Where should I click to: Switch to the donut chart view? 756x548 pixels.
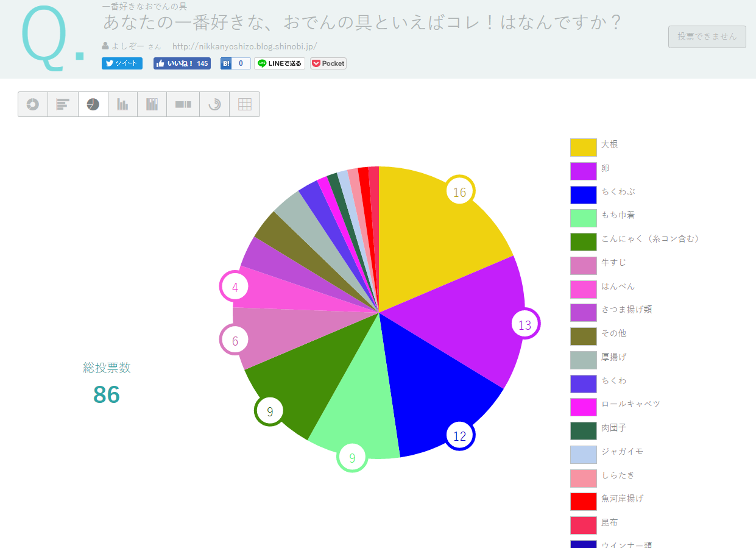(x=33, y=104)
